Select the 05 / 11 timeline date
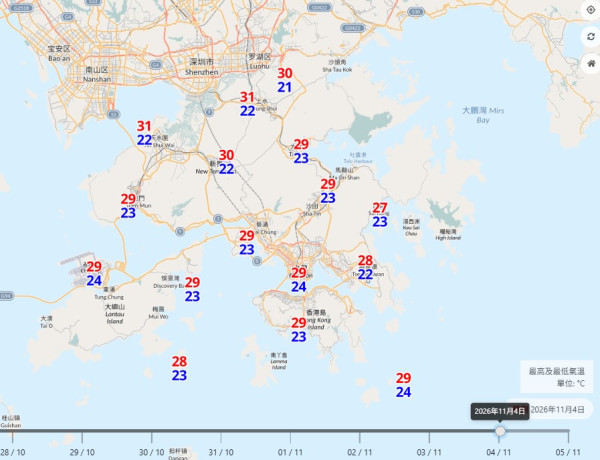Screen dimensions: 600x460 568,452
